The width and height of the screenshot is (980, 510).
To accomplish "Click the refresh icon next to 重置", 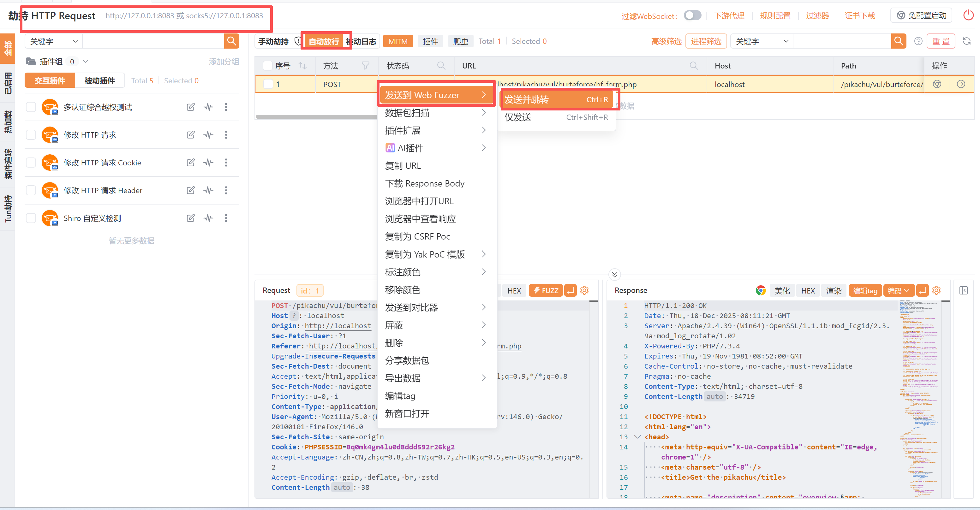I will coord(967,41).
